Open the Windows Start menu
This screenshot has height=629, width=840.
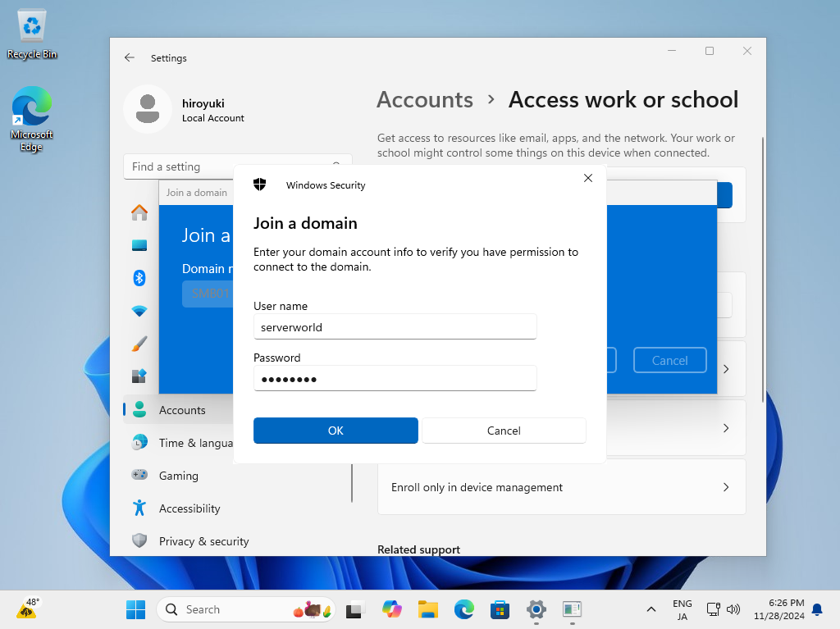(135, 609)
